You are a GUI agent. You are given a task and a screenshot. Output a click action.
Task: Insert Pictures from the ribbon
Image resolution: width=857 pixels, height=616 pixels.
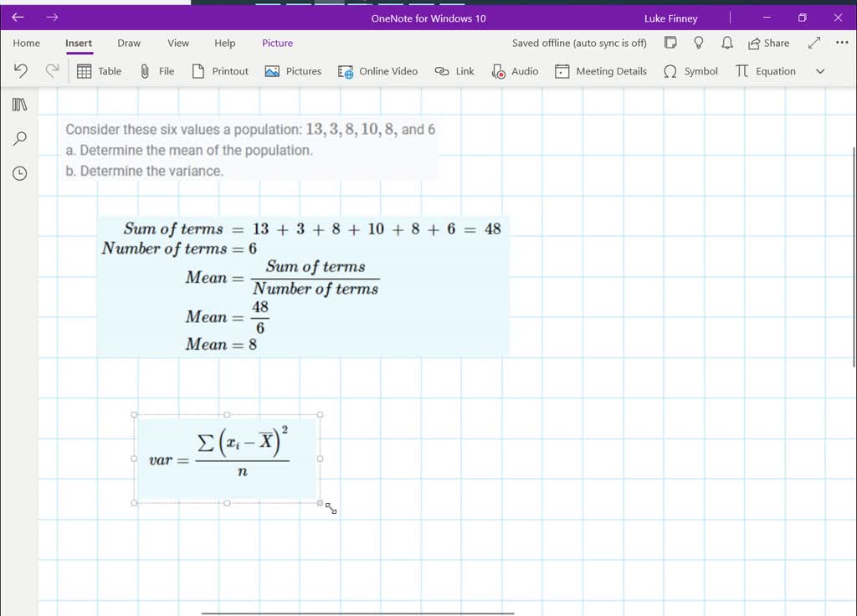pos(292,71)
